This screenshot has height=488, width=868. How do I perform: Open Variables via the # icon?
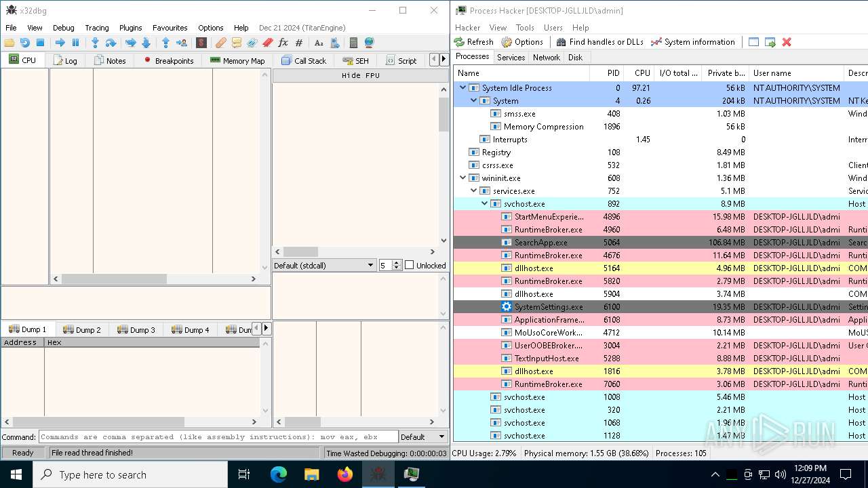(x=298, y=43)
